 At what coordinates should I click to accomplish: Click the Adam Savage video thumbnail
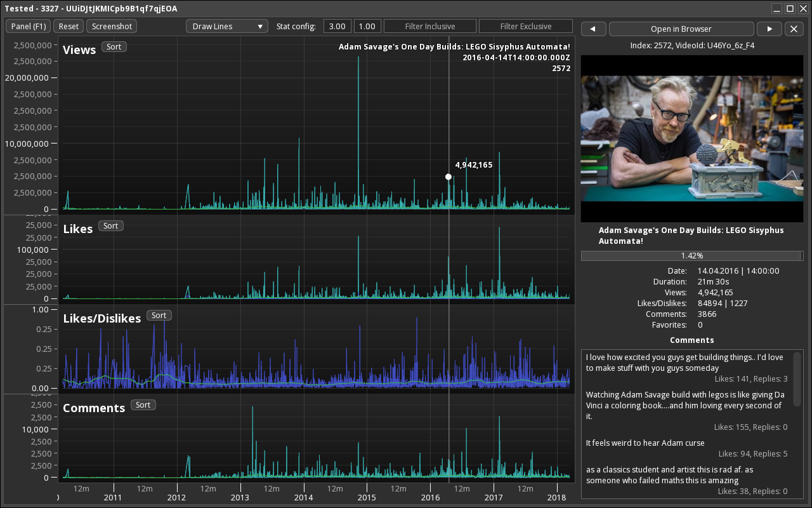[692, 138]
